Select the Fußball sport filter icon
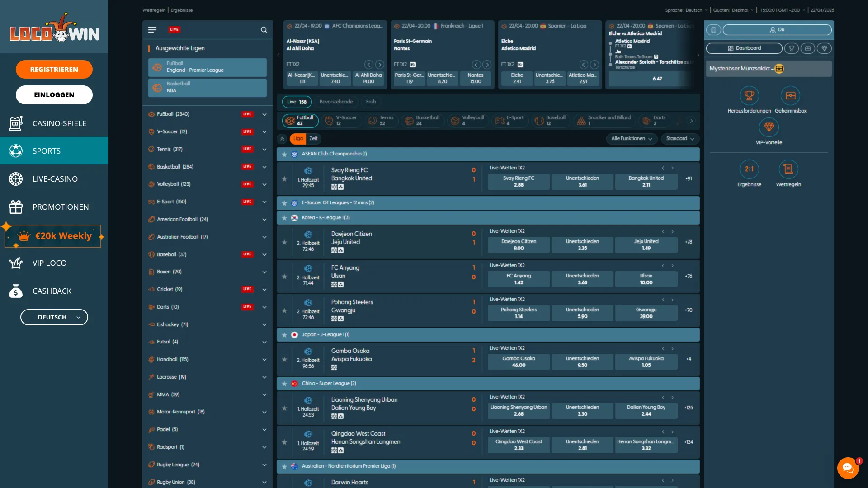The image size is (868, 488). click(x=290, y=121)
